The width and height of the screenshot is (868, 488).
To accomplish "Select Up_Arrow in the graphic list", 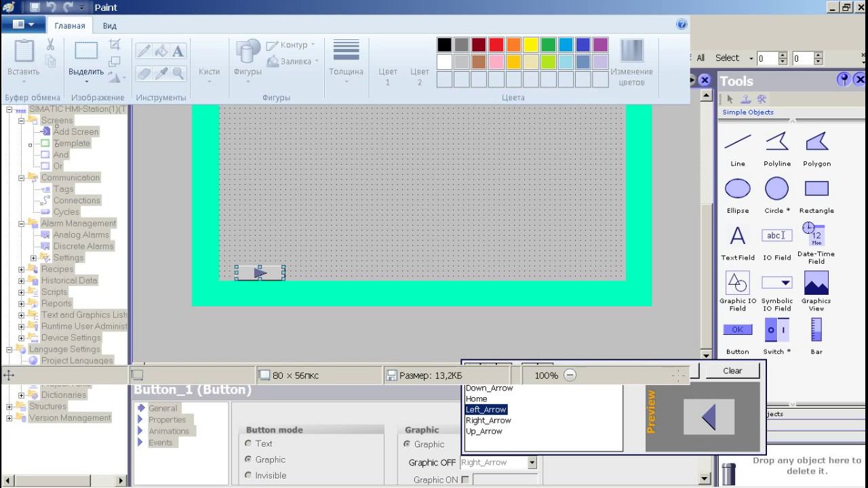I will pos(484,431).
